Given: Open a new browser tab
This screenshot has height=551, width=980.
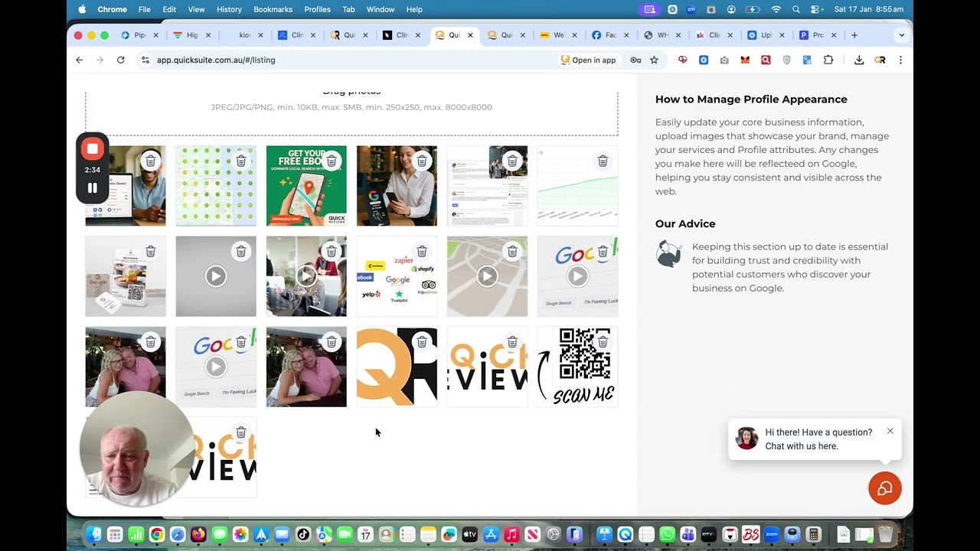Looking at the screenshot, I should (x=854, y=35).
